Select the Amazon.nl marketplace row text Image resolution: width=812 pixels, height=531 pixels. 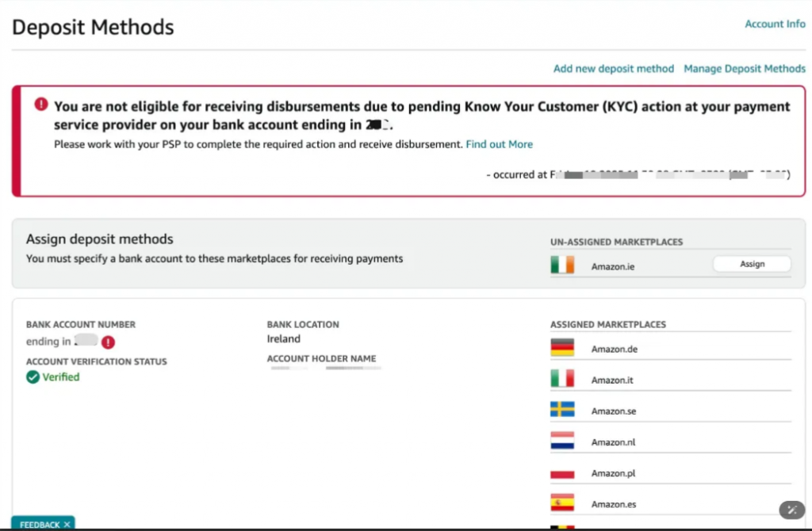pos(613,442)
